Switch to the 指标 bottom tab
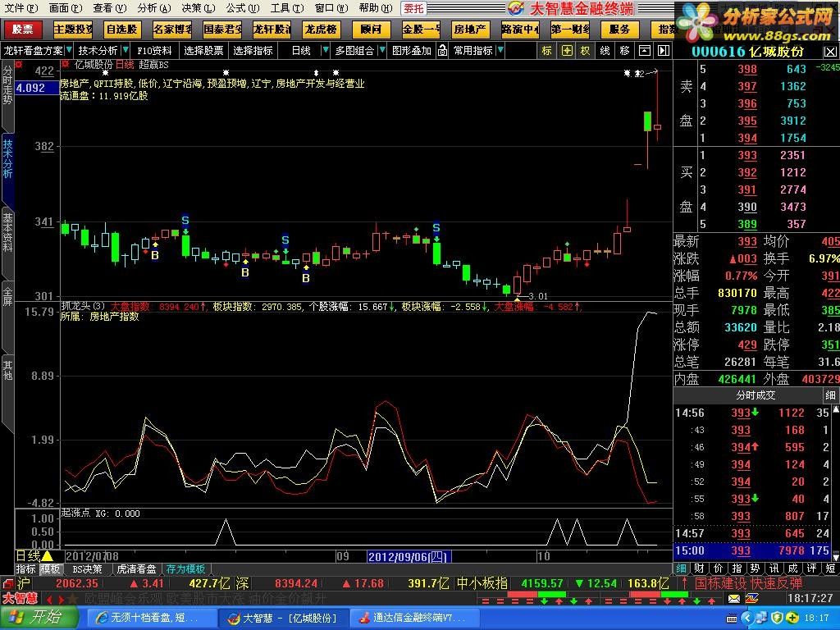This screenshot has height=630, width=840. [x=25, y=569]
